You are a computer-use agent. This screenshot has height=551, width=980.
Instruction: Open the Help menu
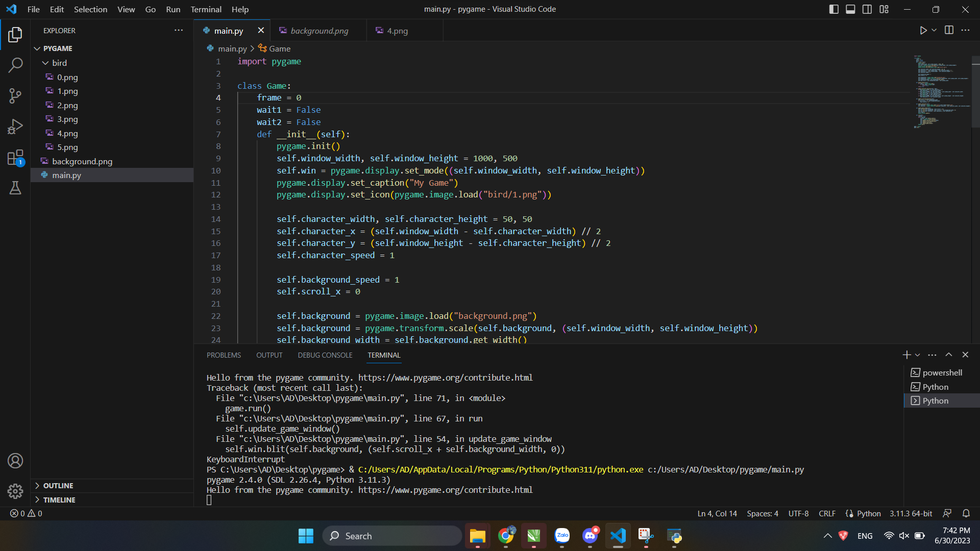(240, 9)
